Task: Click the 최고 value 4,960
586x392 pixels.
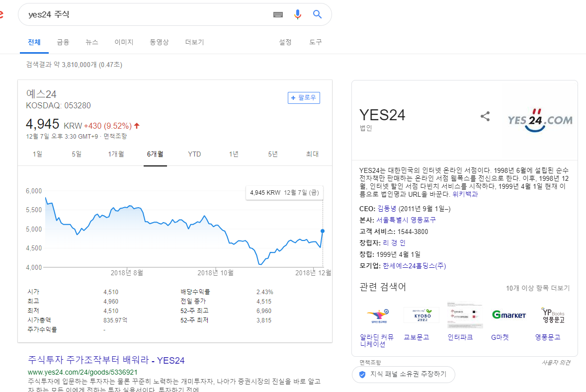Action: pos(111,301)
